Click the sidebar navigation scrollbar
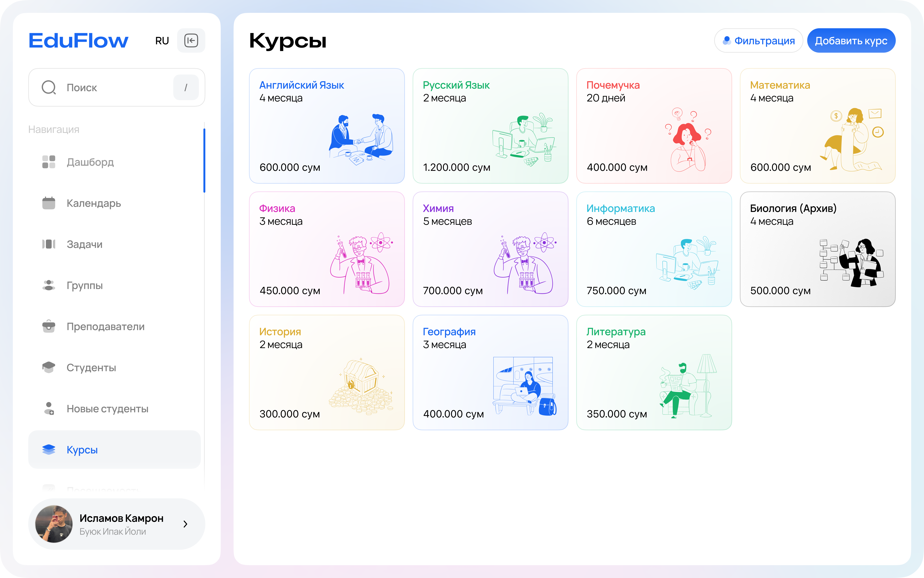Screen dimensions: 924x578 click(204, 161)
